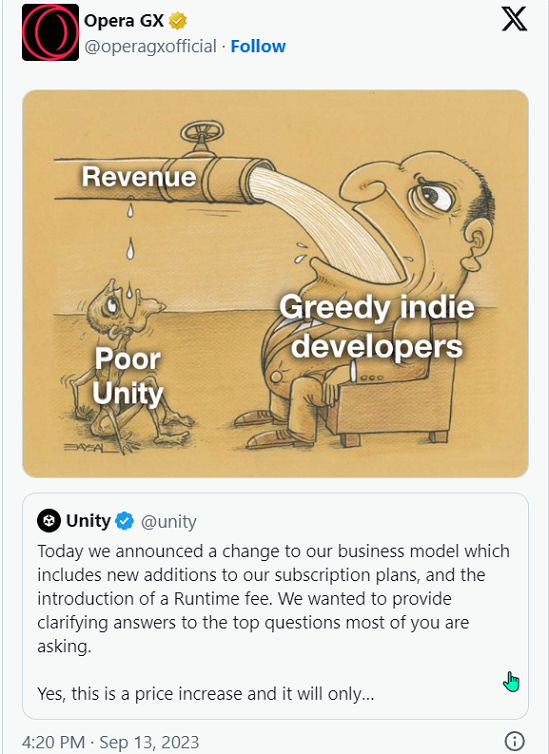This screenshot has height=754, width=549.
Task: Click the truncated 'Yes, this is a price increase' line
Action: coord(206,694)
